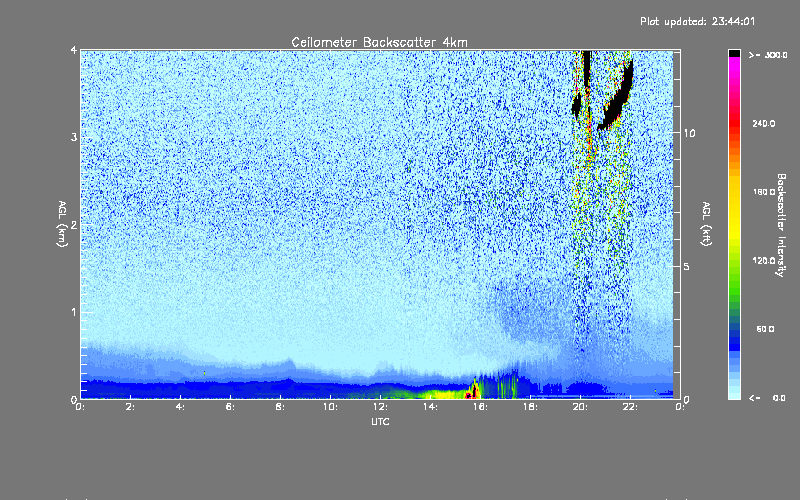Viewport: 800px width, 500px height.
Task: Click the 'Backscatter Intensity' color bar title
Action: (x=781, y=225)
